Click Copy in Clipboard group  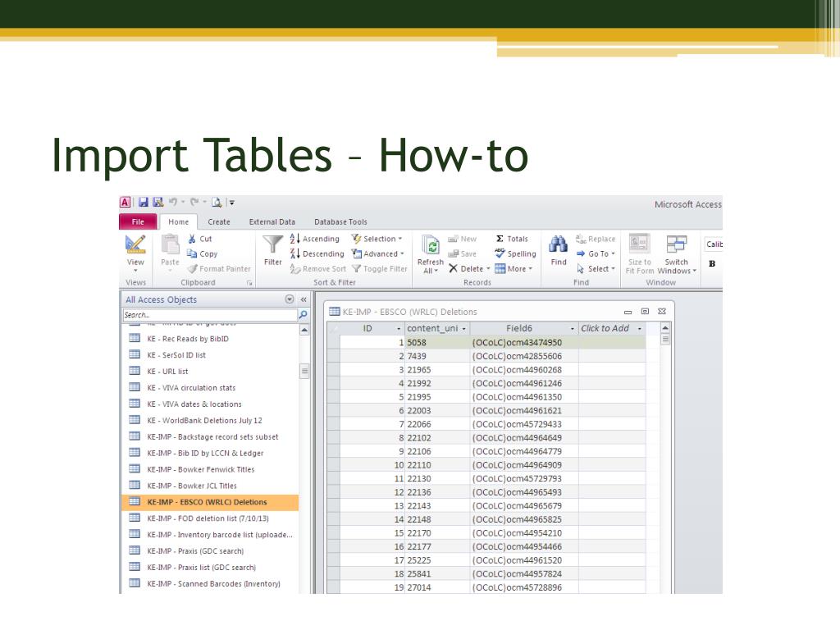(x=202, y=254)
